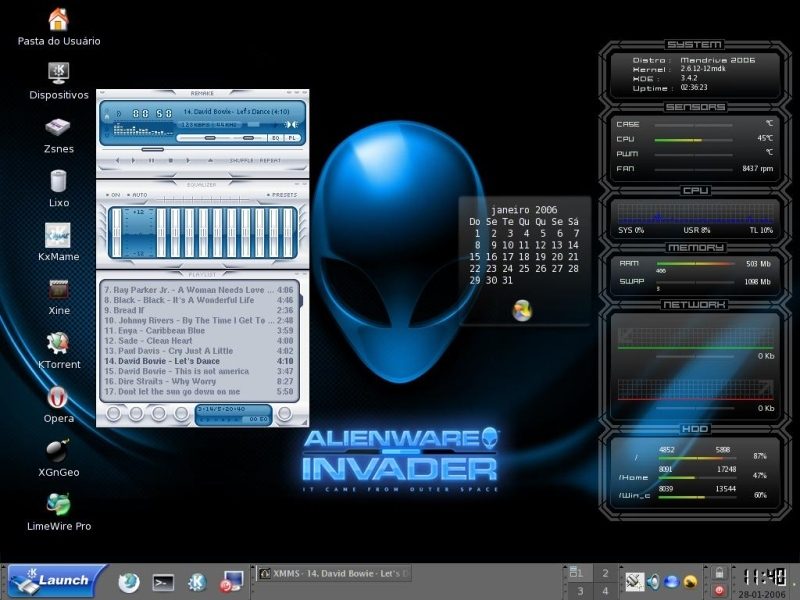This screenshot has height=600, width=800.
Task: Toggle Shuffle in XMMS
Action: [241, 161]
